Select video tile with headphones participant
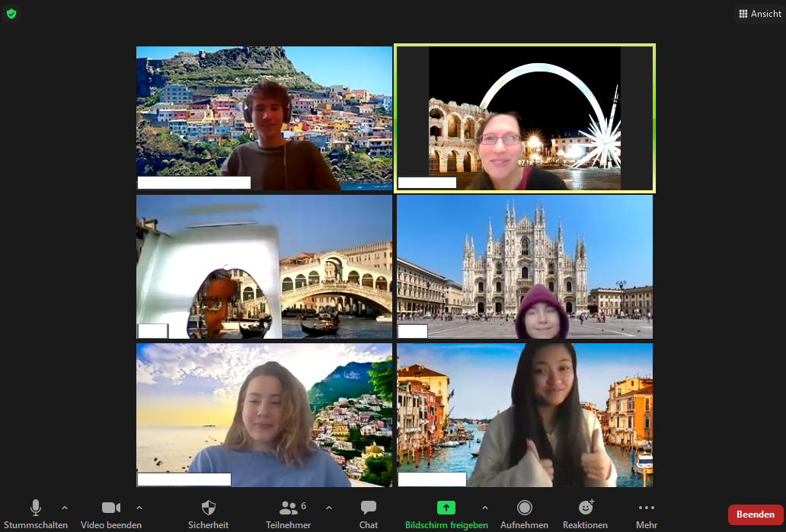786x532 pixels. (264, 118)
